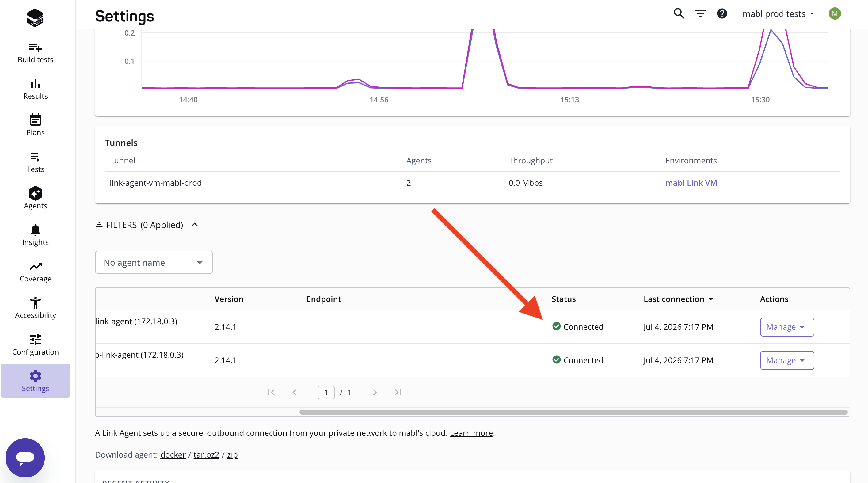
Task: Download the docker agent
Action: click(x=173, y=454)
